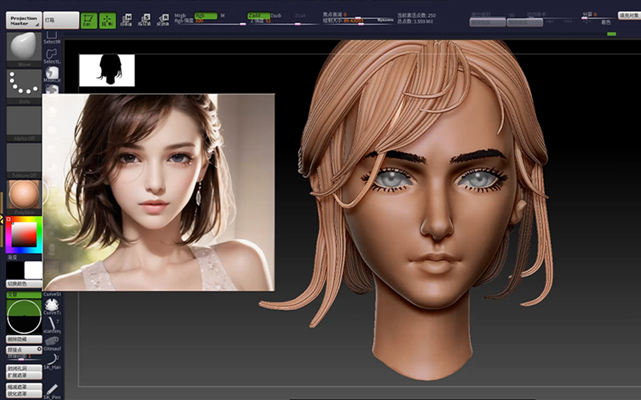Viewport: 641px width, 400px height.
Task: Click the left gray button in top-right group
Action: [487, 22]
